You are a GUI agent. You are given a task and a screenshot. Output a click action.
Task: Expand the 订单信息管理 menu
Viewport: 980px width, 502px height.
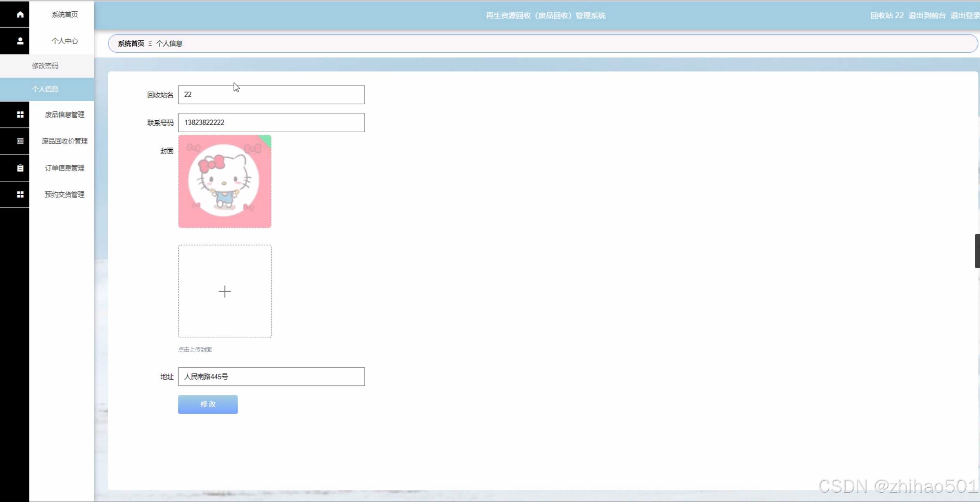coord(64,168)
